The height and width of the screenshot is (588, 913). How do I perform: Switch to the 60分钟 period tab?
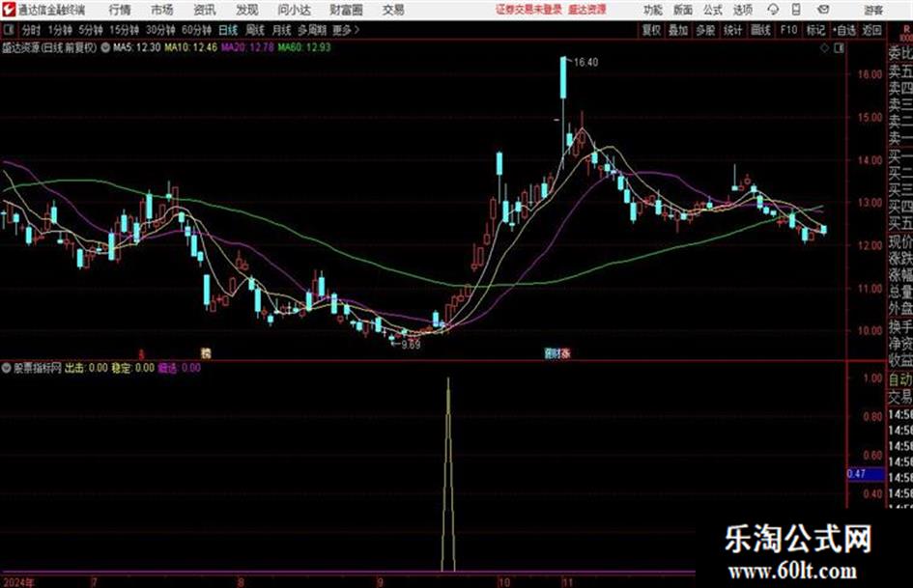(x=196, y=30)
